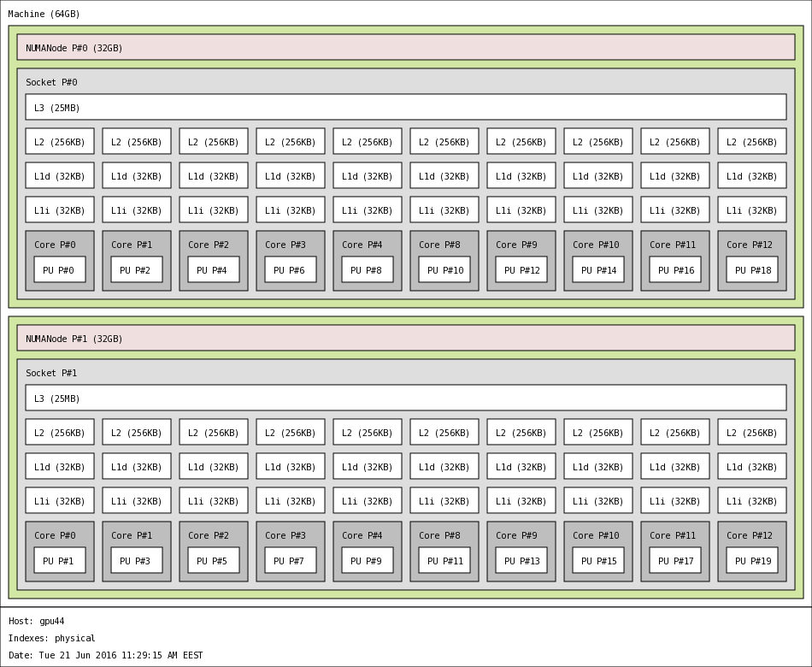Click the PU P#0 processing unit box
This screenshot has height=667, width=812.
coord(60,270)
